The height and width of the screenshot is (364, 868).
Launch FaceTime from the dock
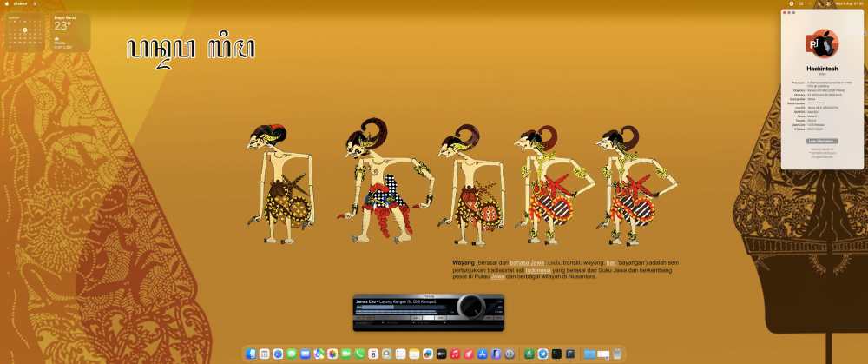(346, 354)
